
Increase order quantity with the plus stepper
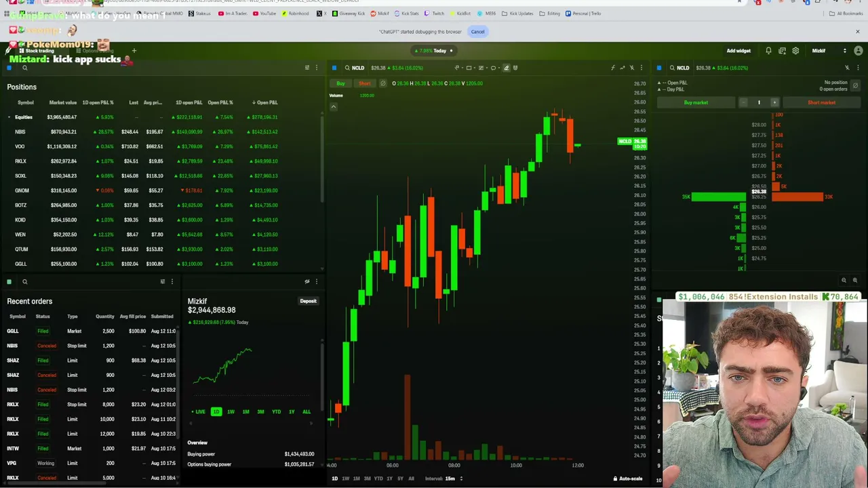(x=774, y=102)
